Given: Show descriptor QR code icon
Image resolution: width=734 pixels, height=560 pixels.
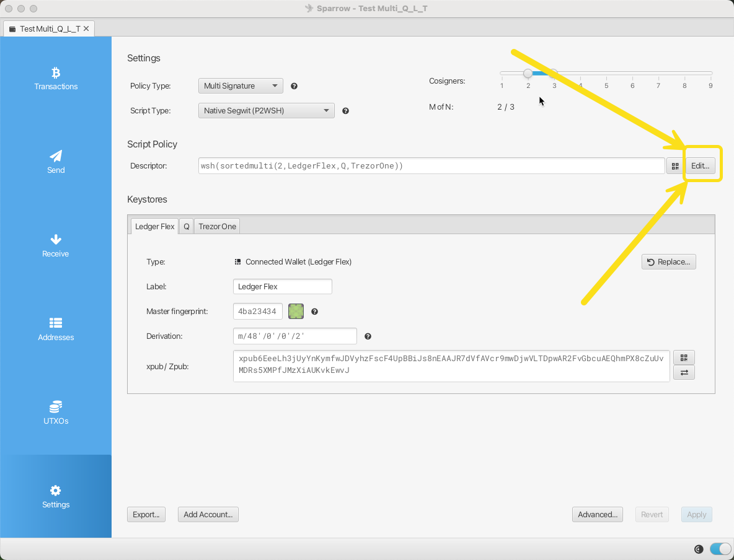Looking at the screenshot, I should (674, 166).
